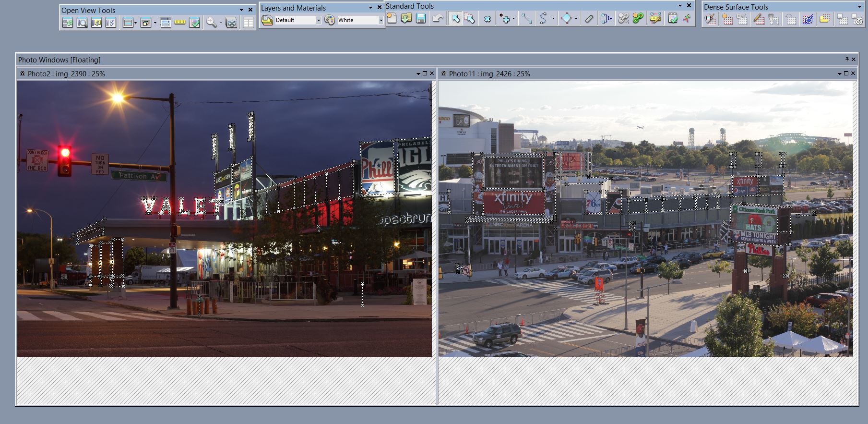Click the scale distance 1M tool
This screenshot has width=868, height=424.
(606, 19)
